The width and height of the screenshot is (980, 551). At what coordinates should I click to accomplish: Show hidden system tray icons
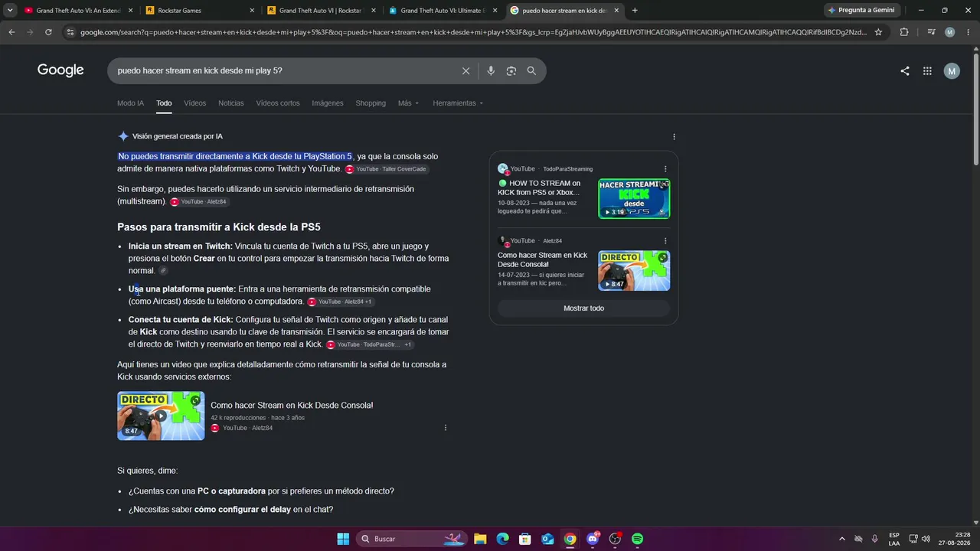(x=842, y=539)
